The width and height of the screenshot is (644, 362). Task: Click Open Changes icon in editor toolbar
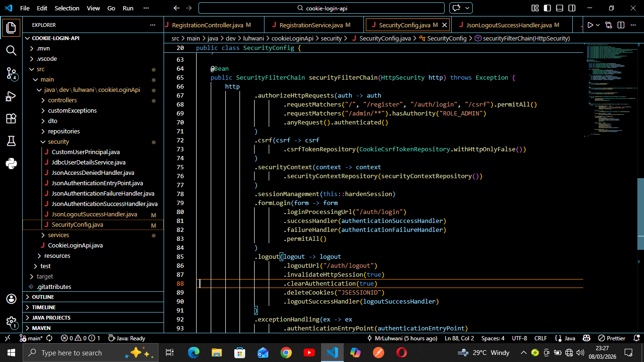point(609,25)
